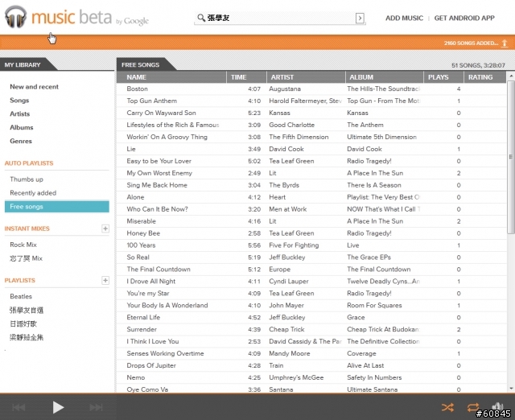515x420 pixels.
Task: Play the current song
Action: pos(58,407)
